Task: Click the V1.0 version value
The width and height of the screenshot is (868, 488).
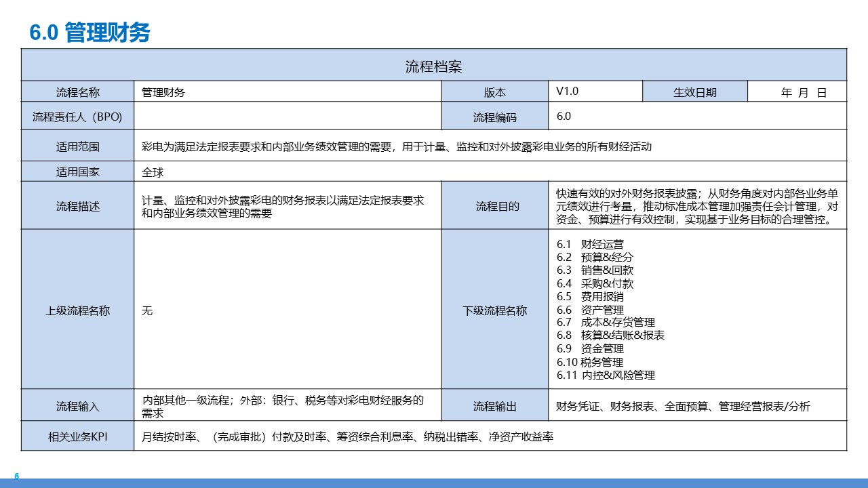Action: coord(567,91)
